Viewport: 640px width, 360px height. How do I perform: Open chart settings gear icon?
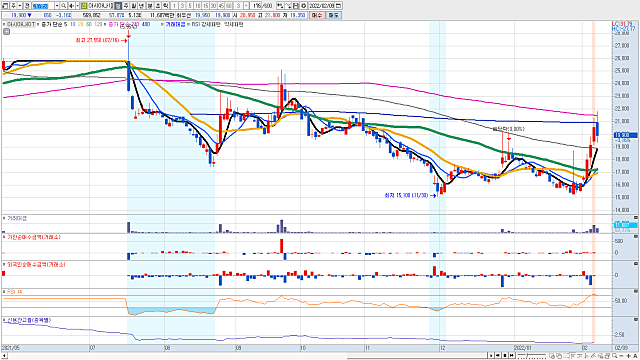tap(304, 6)
